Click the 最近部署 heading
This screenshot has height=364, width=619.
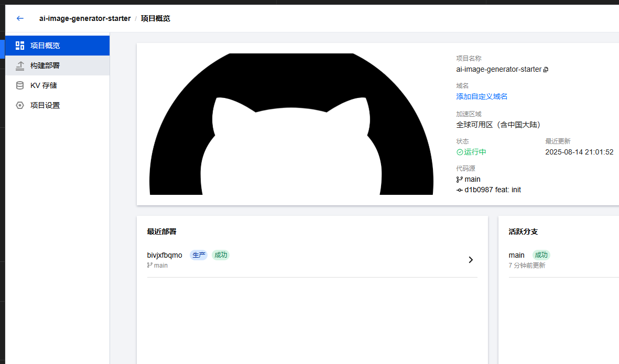click(x=161, y=232)
